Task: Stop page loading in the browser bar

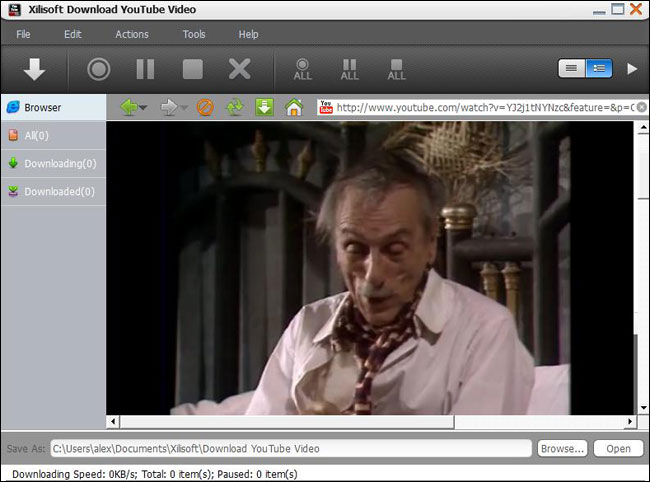Action: [x=204, y=107]
